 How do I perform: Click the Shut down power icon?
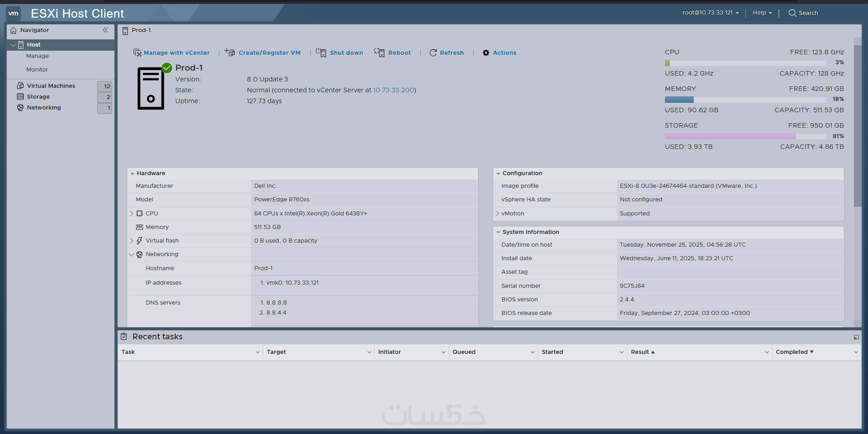pos(321,52)
